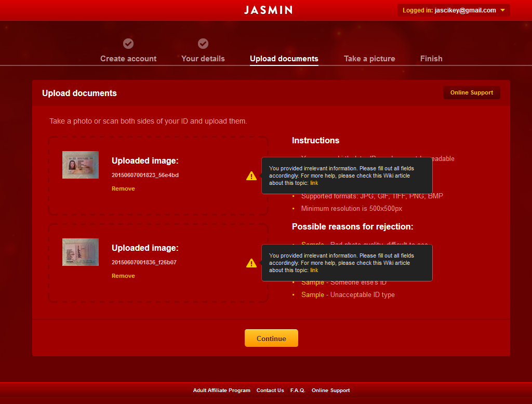The height and width of the screenshot is (404, 532).
Task: Click warning icon beside first uploaded image
Action: pyautogui.click(x=251, y=176)
